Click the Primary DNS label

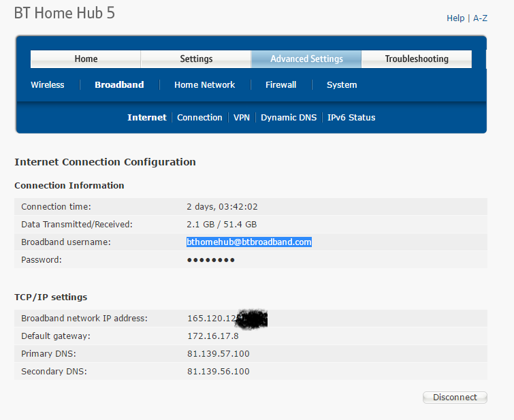pos(48,354)
